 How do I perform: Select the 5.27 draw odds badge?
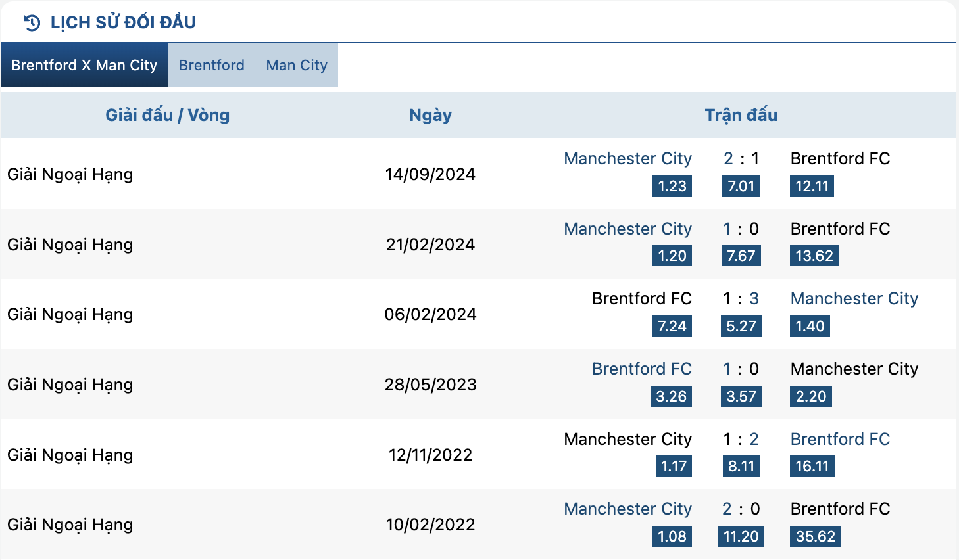(741, 326)
